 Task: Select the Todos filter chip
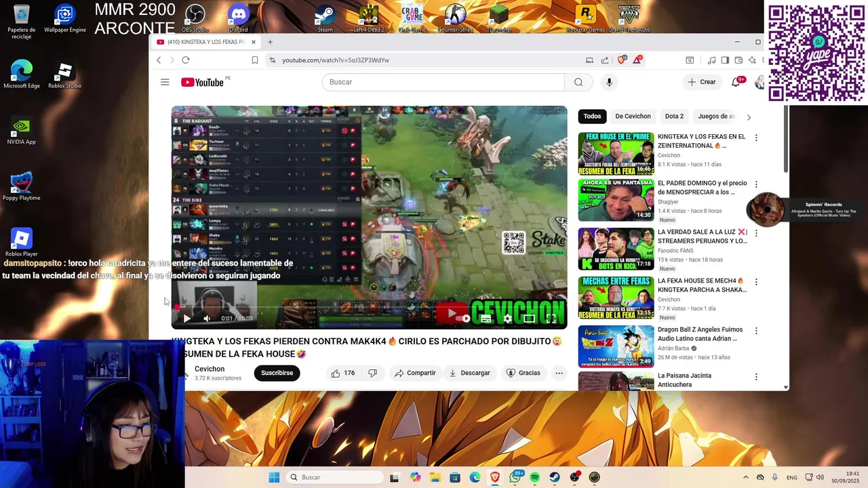[x=592, y=117]
